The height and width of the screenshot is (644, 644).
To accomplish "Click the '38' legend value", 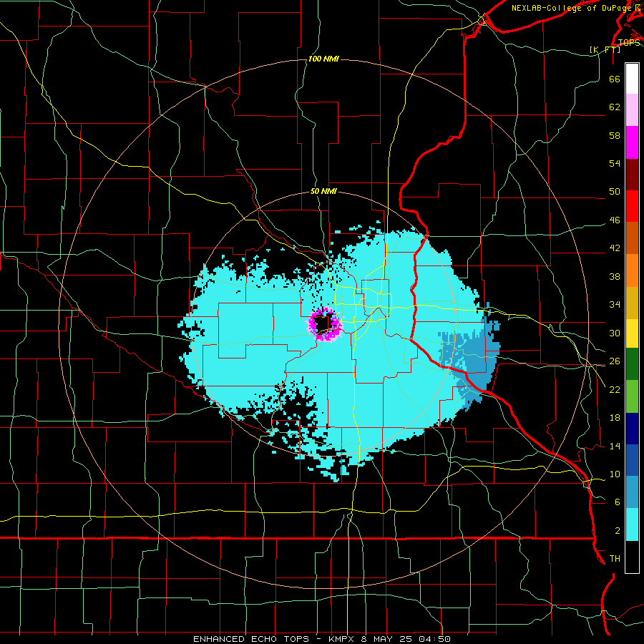I will [x=615, y=277].
